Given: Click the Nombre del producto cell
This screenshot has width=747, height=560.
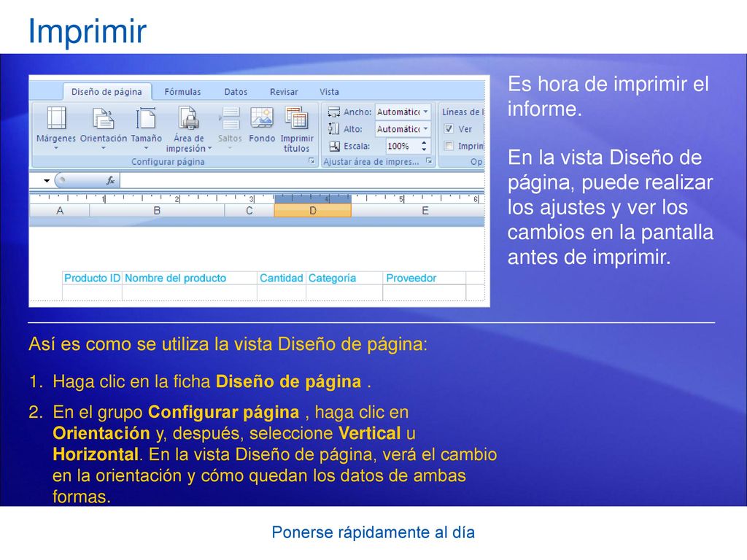Looking at the screenshot, I should coord(189,278).
